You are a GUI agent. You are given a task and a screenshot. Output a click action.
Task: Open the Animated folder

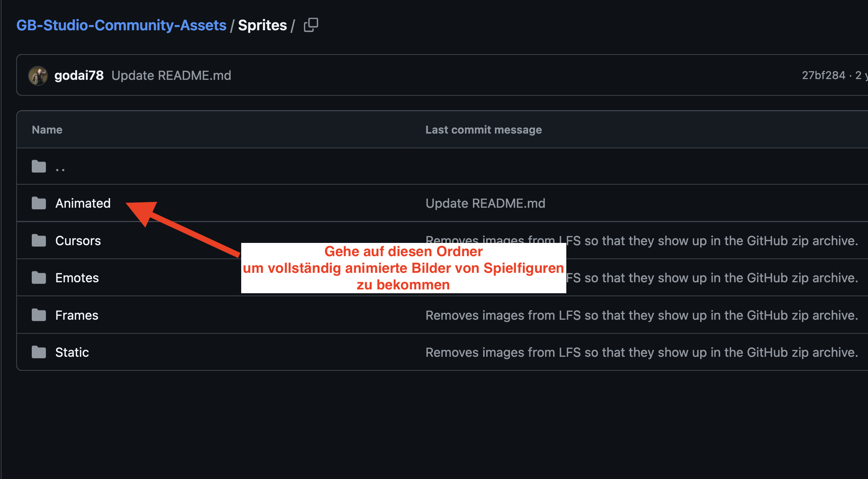click(x=83, y=203)
